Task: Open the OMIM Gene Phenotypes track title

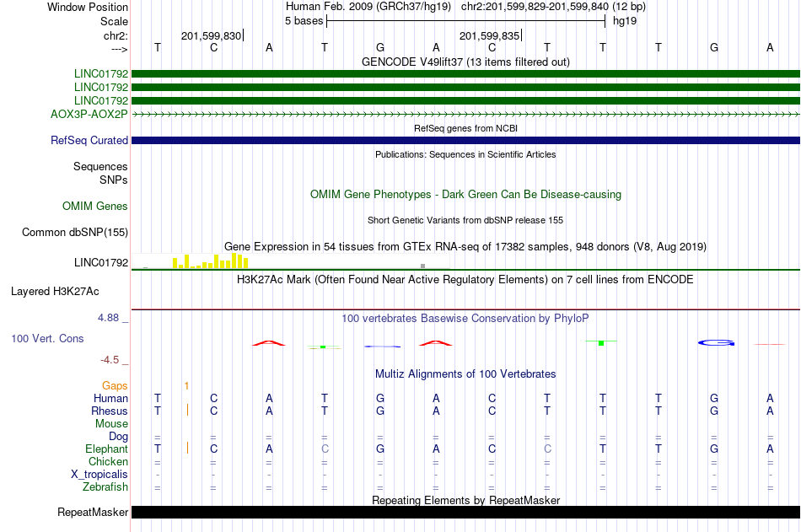Action: [465, 194]
